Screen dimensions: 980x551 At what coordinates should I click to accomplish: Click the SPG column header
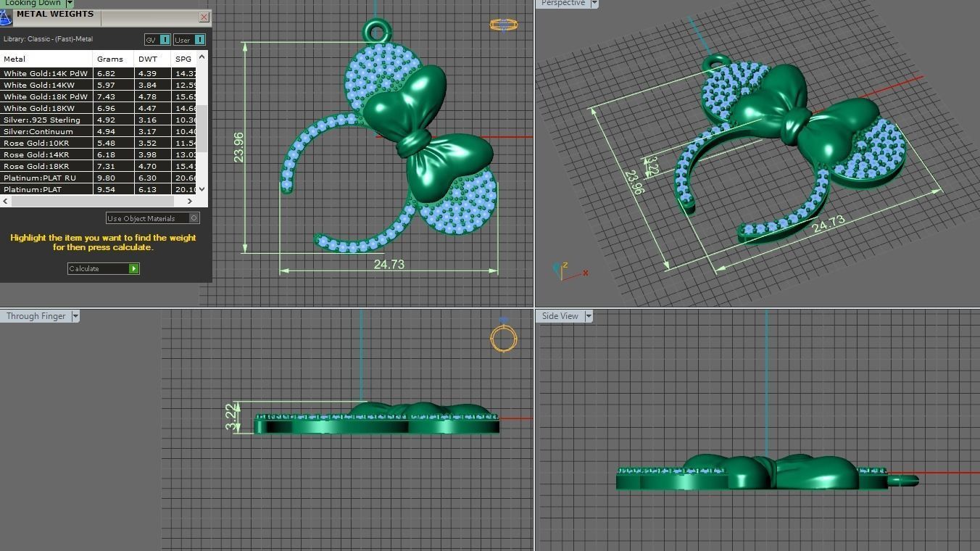tap(184, 59)
